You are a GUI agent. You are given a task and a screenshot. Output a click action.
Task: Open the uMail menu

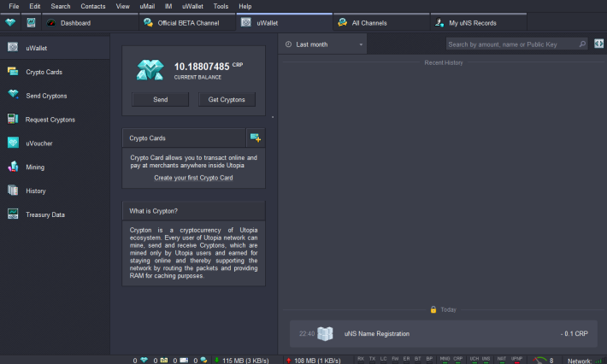click(147, 6)
